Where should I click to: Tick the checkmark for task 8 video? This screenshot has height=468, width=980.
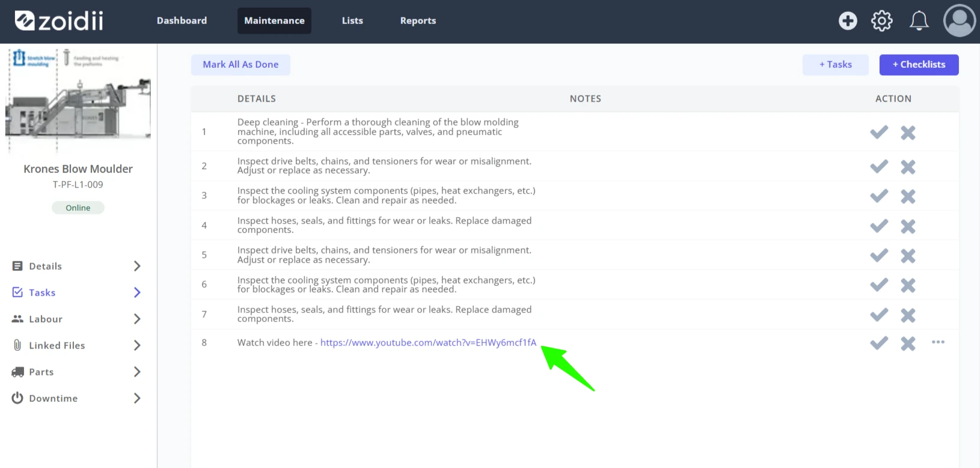pyautogui.click(x=879, y=343)
